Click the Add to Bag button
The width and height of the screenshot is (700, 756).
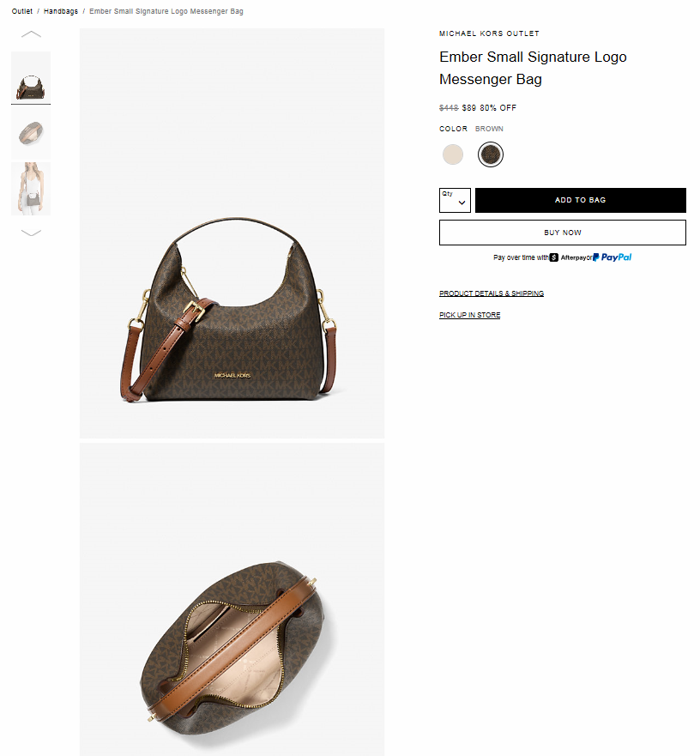point(581,200)
